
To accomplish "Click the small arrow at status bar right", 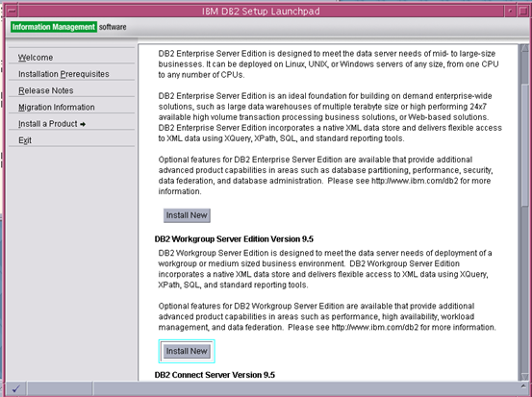I will (x=522, y=386).
